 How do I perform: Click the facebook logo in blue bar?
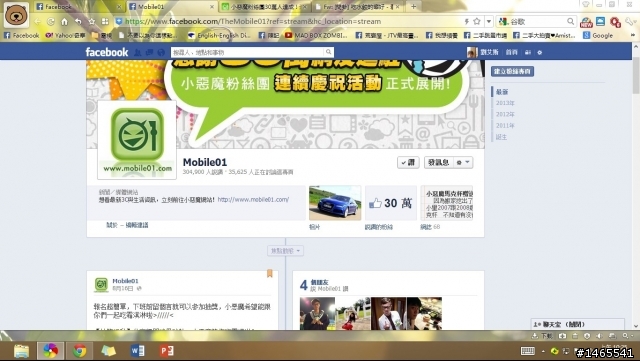107,52
